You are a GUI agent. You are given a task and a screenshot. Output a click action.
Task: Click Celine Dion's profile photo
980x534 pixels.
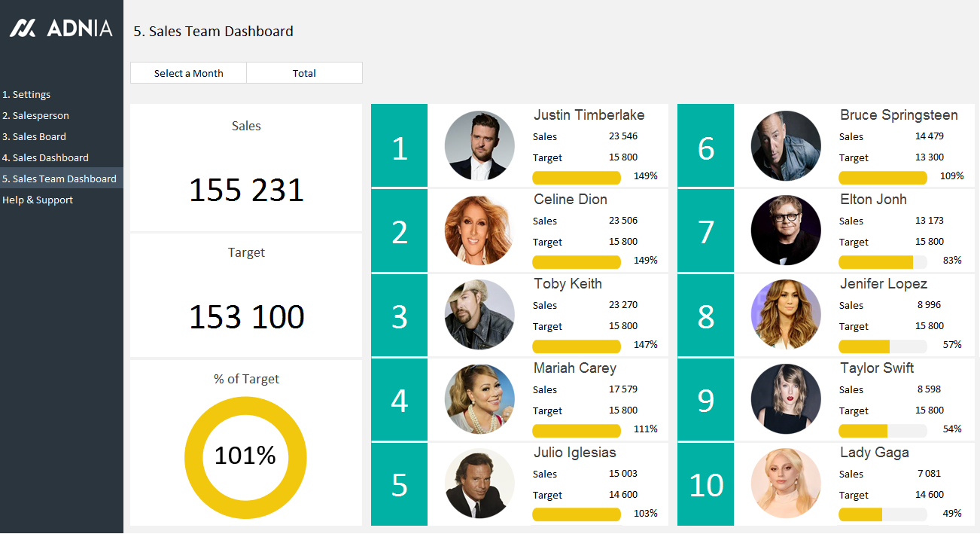pyautogui.click(x=479, y=230)
